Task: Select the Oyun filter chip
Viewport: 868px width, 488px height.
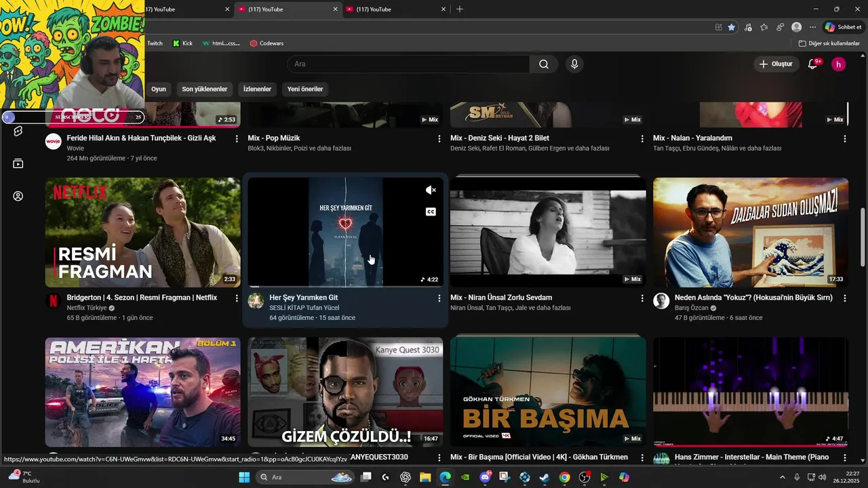Action: [159, 89]
